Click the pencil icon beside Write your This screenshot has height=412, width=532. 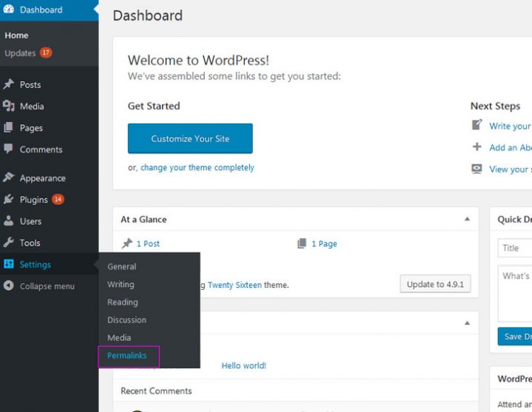[477, 125]
